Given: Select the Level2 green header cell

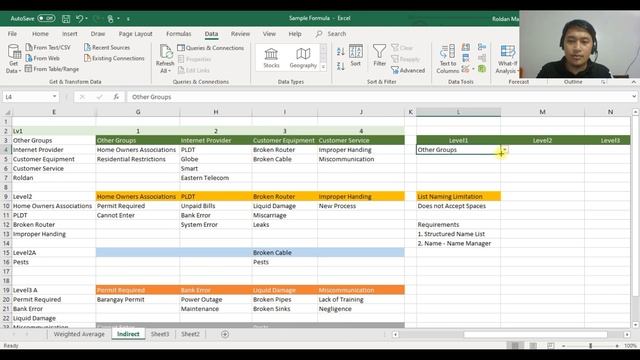Looking at the screenshot, I should tap(542, 140).
